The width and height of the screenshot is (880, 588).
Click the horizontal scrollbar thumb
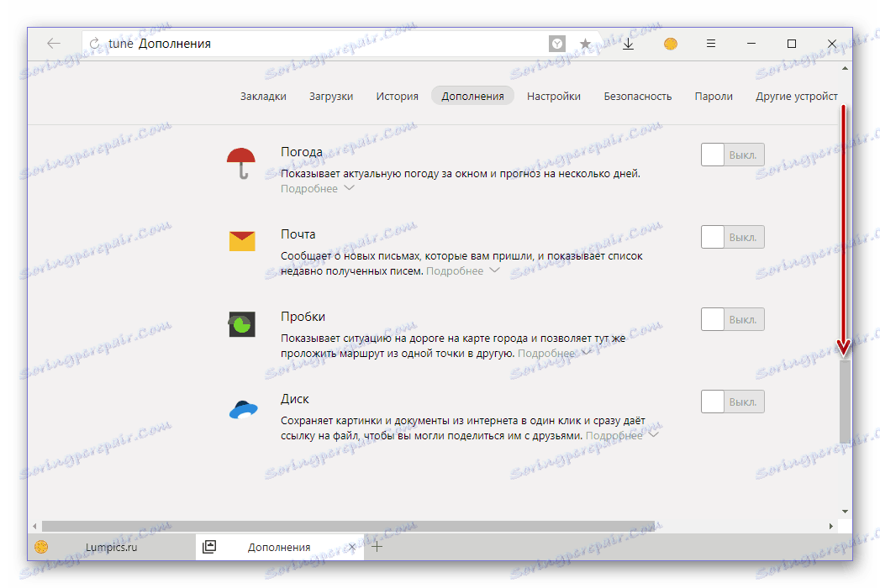349,527
